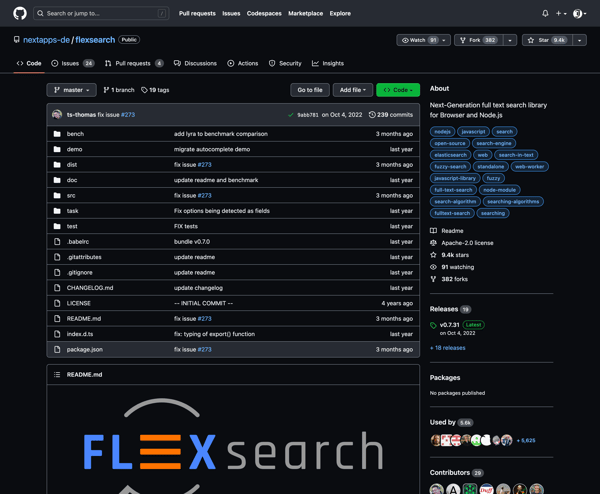View the 239 commits history
The image size is (600, 494).
(391, 115)
